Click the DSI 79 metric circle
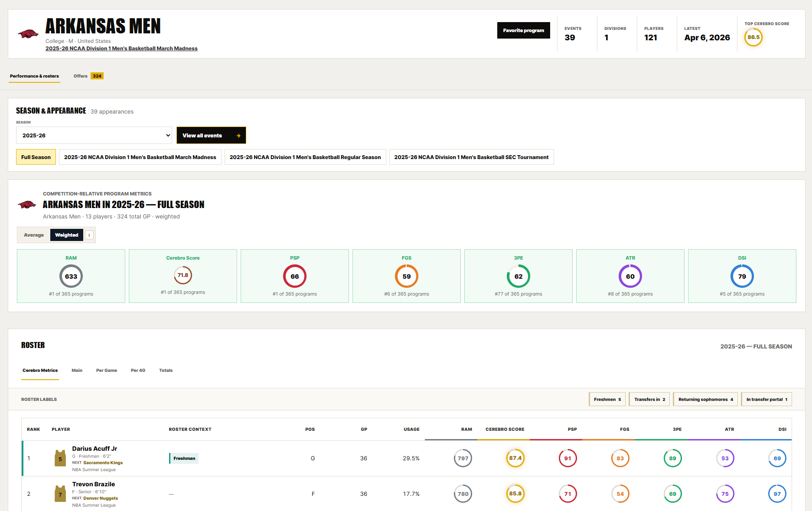 (x=742, y=277)
